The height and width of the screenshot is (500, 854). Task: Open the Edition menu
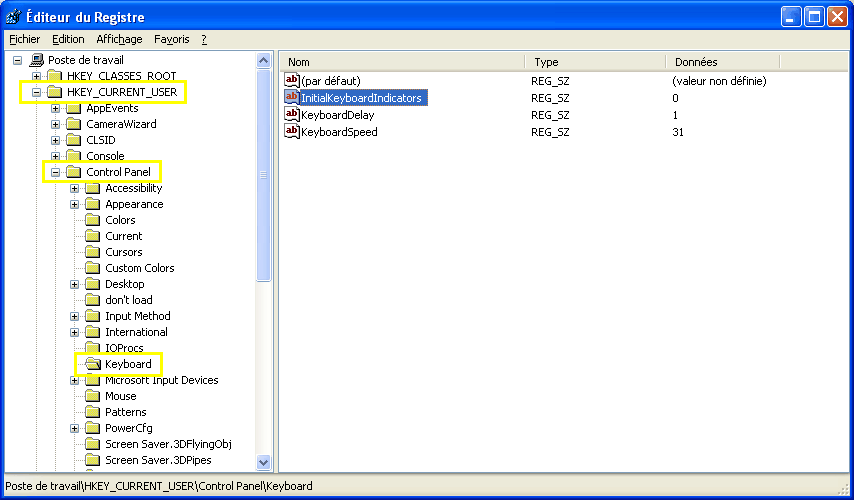pos(68,39)
